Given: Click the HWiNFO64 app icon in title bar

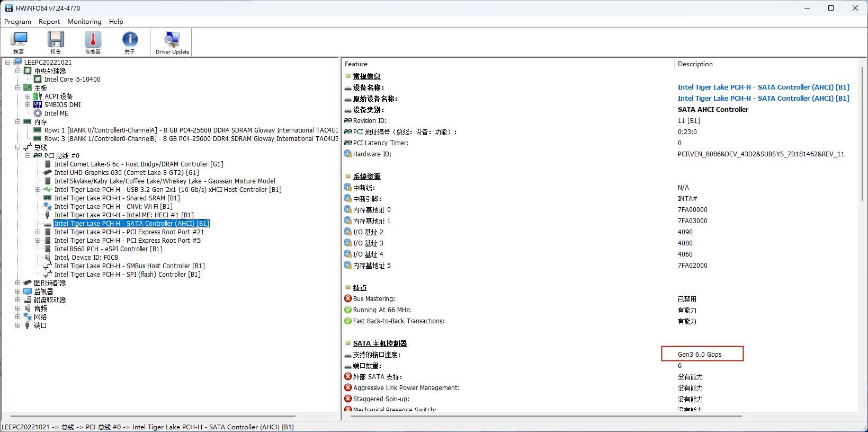Looking at the screenshot, I should click(x=8, y=8).
